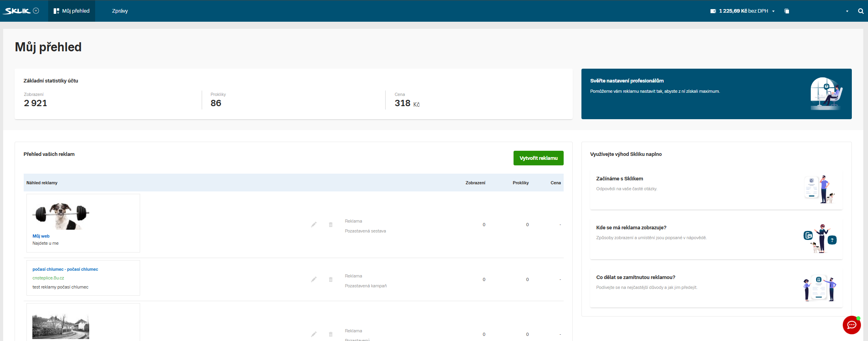The image size is (868, 341).
Task: Delete the počasí chlumec ad via trash icon
Action: tap(331, 279)
